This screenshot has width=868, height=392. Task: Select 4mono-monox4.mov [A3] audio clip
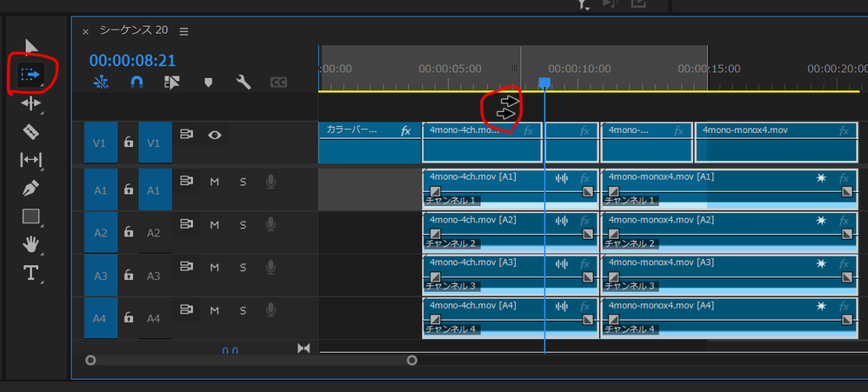(x=730, y=275)
